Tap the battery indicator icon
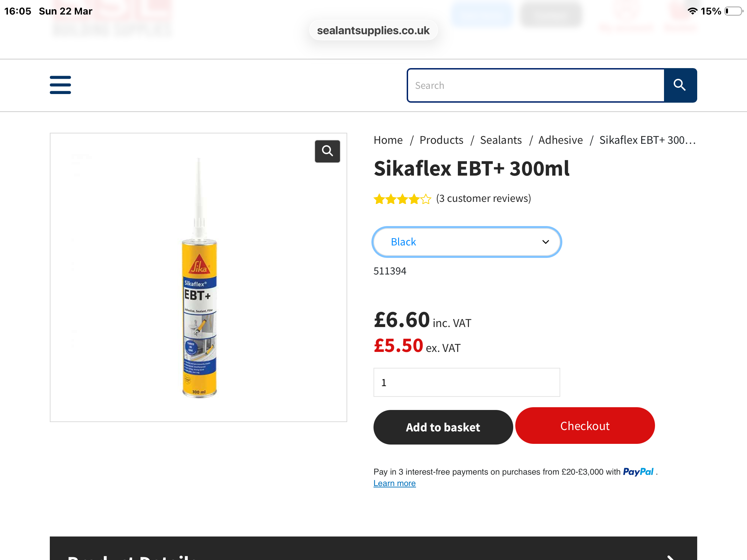The width and height of the screenshot is (747, 560). [x=734, y=11]
